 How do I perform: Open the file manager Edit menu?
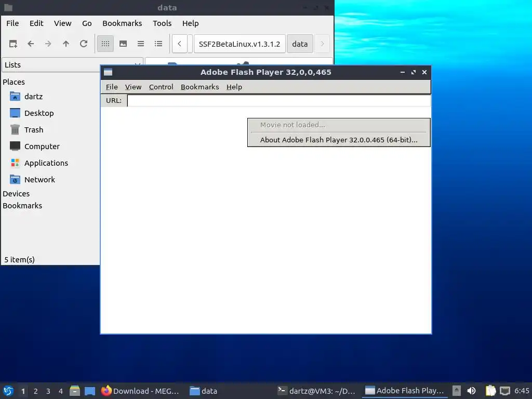[x=36, y=23]
